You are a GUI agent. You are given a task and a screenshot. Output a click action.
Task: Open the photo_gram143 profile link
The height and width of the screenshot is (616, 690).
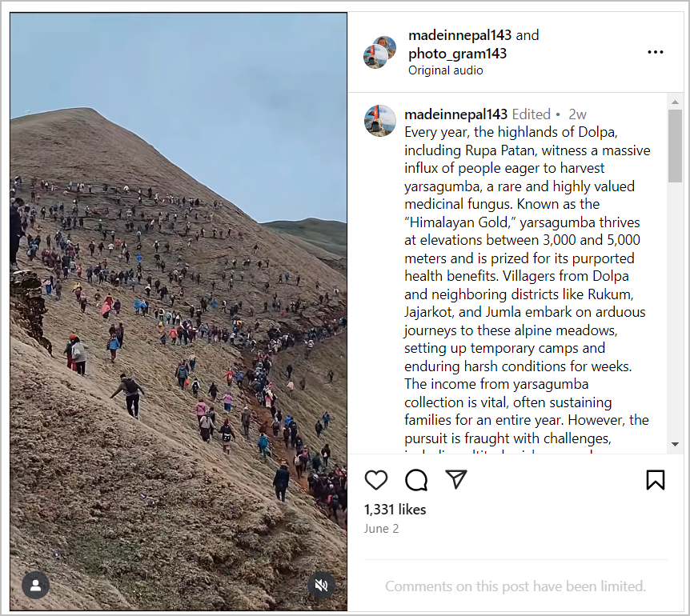[457, 54]
